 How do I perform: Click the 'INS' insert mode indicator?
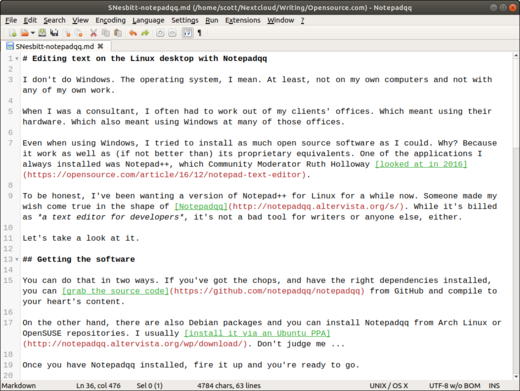pos(494,386)
